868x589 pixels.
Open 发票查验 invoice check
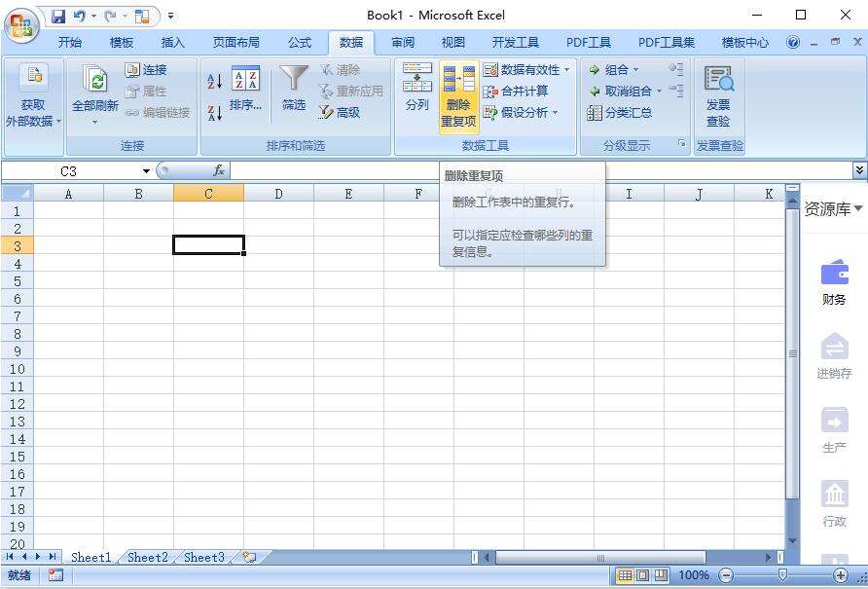tap(718, 95)
